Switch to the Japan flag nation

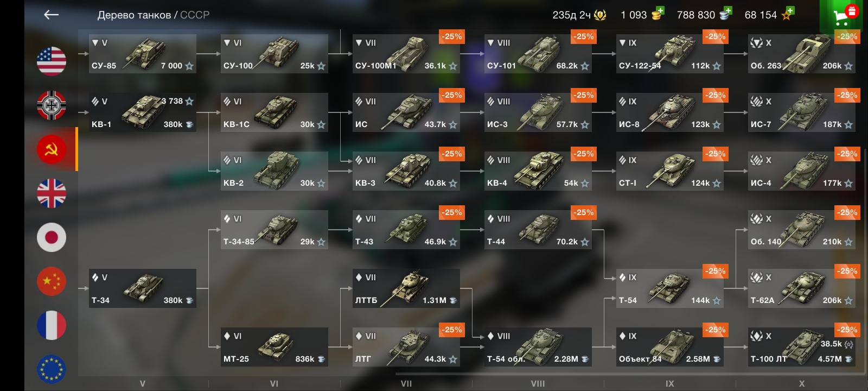(x=52, y=237)
